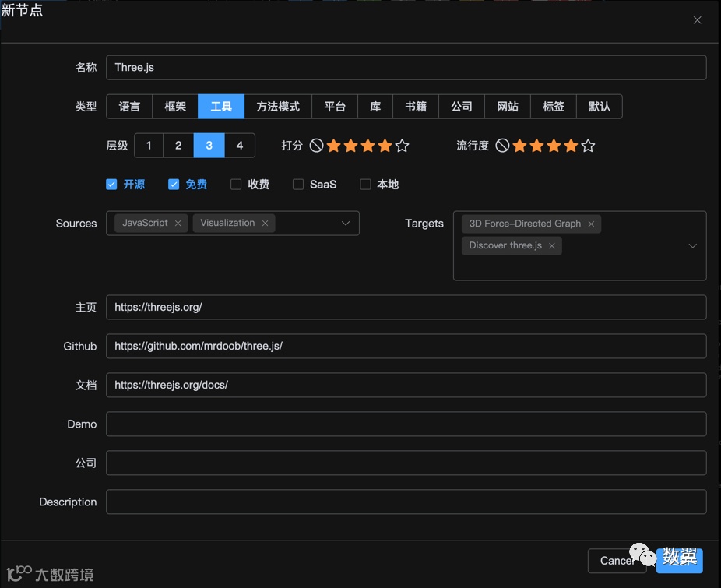Set 流行度 to two stars
This screenshot has width=721, height=588.
pyautogui.click(x=536, y=146)
